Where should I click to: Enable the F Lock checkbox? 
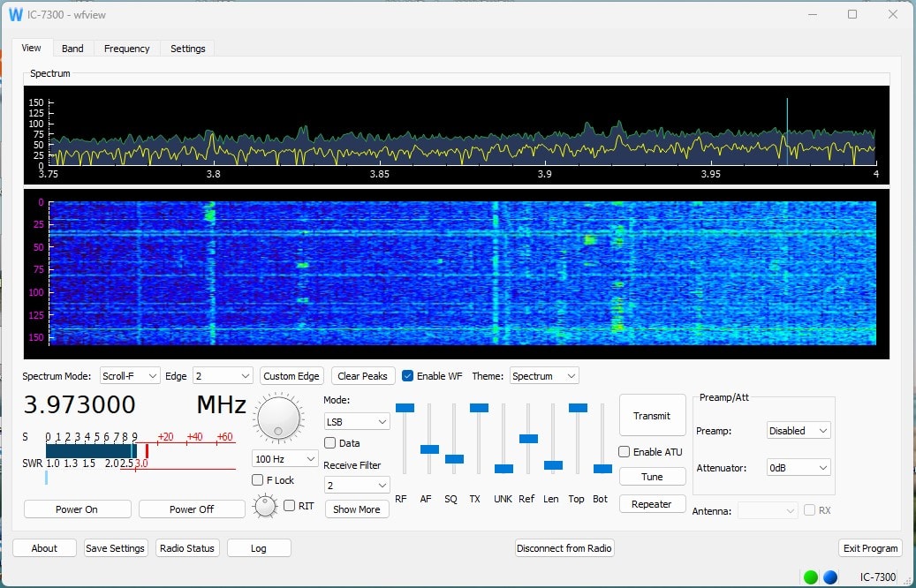pos(258,480)
